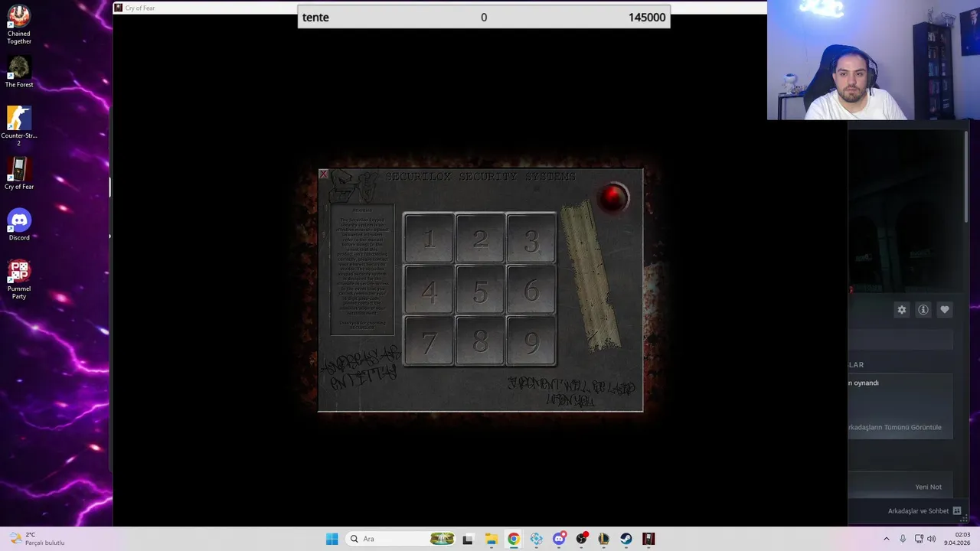Open Cry of Fear desktop shortcut

pyautogui.click(x=19, y=174)
